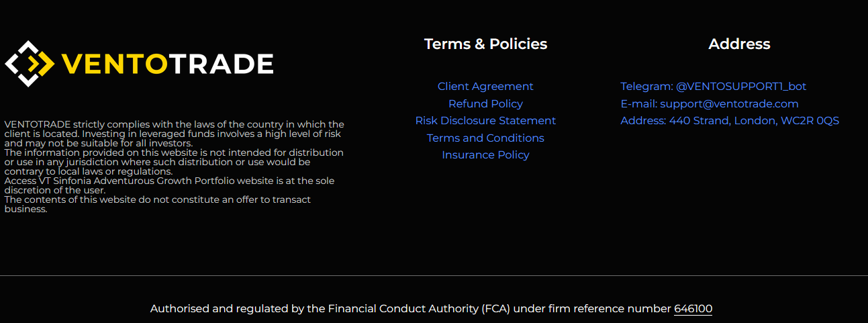Go to the Insurance Policy link
868x323 pixels.
coord(485,155)
